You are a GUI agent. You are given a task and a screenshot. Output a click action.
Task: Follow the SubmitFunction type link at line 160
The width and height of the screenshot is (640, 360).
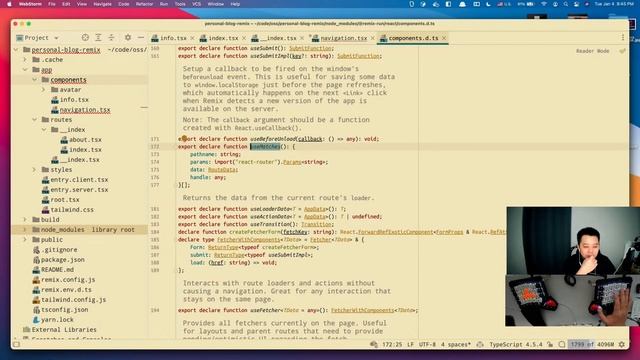point(311,48)
